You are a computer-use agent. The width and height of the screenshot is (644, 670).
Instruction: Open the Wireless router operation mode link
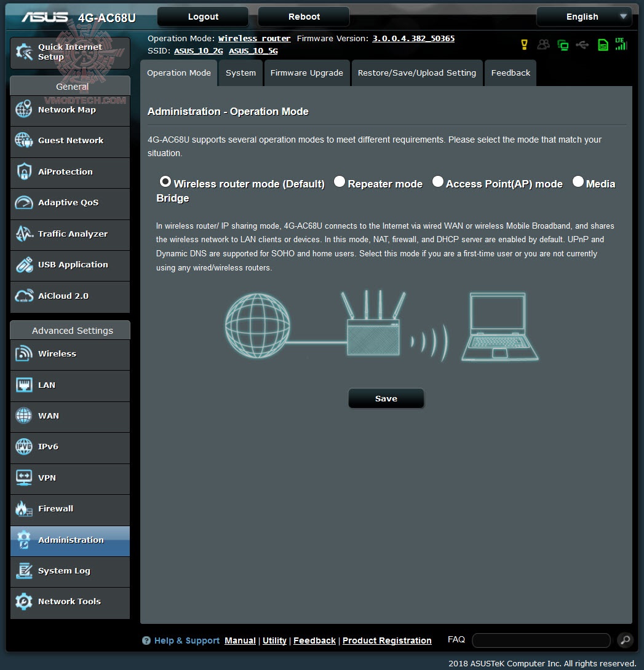click(254, 39)
